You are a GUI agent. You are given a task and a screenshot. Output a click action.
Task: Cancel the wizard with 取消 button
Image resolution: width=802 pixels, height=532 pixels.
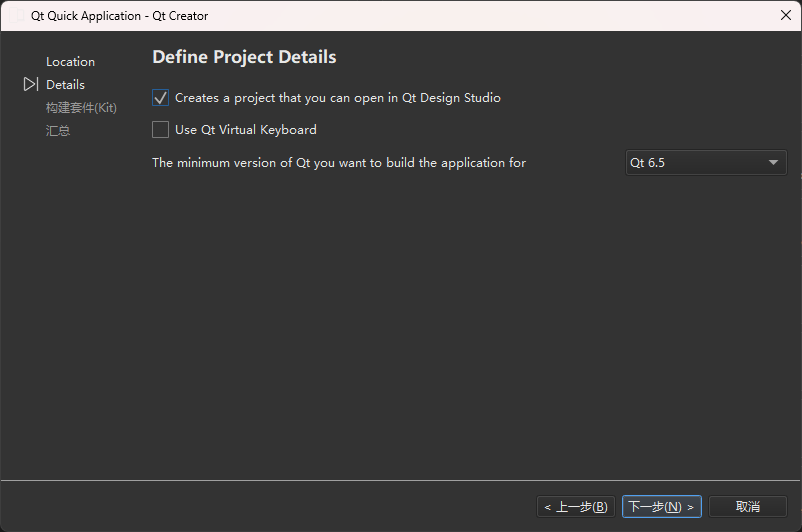(x=748, y=506)
